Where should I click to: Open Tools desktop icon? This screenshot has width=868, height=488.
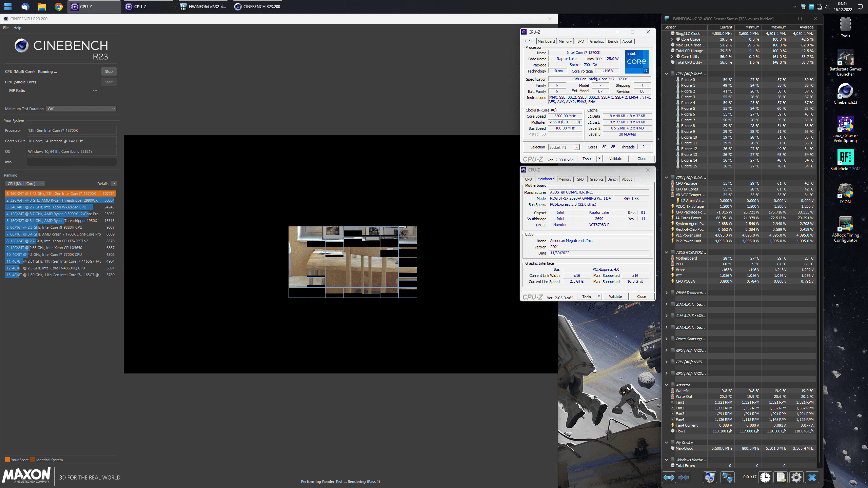pos(845,28)
